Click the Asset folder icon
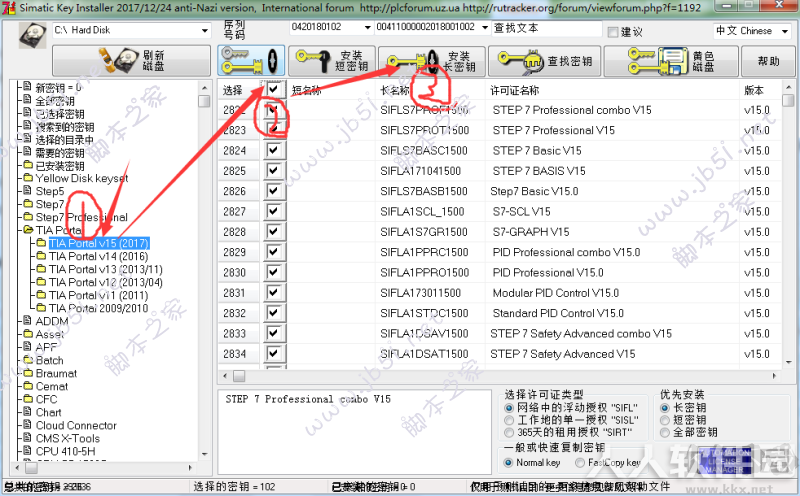This screenshot has width=800, height=496. [x=28, y=334]
